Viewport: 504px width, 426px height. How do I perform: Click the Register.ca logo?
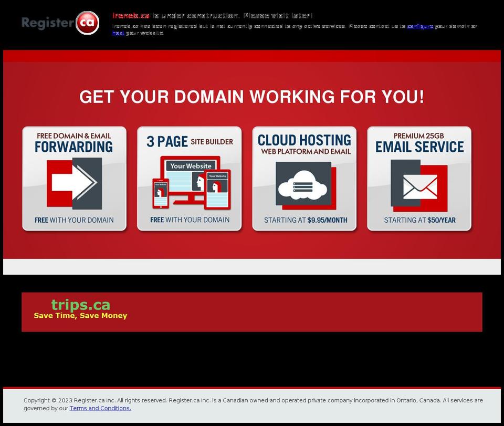pos(60,23)
